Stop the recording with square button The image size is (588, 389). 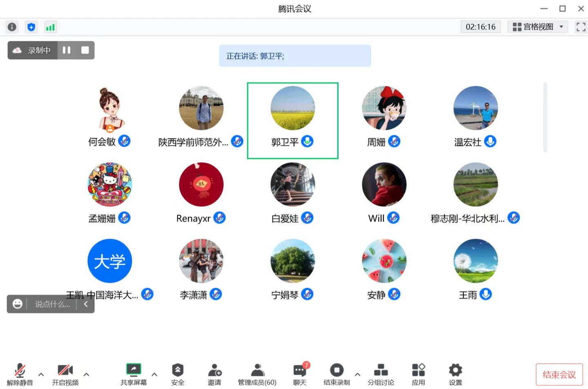click(85, 50)
